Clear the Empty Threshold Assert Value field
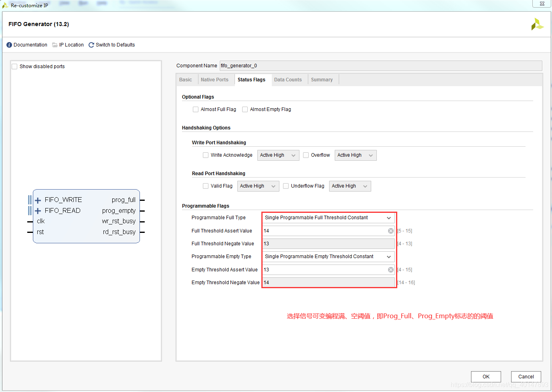The image size is (552, 392). (390, 269)
